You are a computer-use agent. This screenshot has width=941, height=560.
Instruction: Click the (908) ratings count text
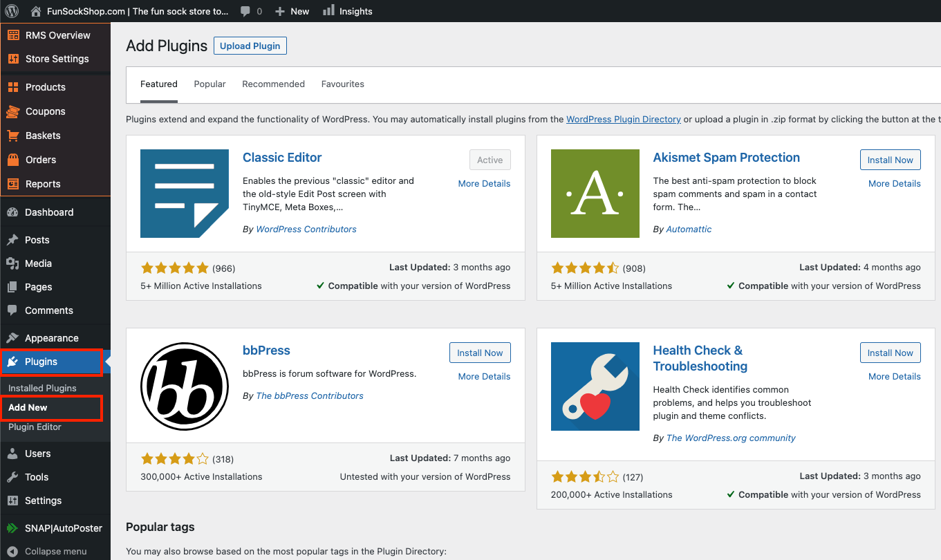point(634,268)
